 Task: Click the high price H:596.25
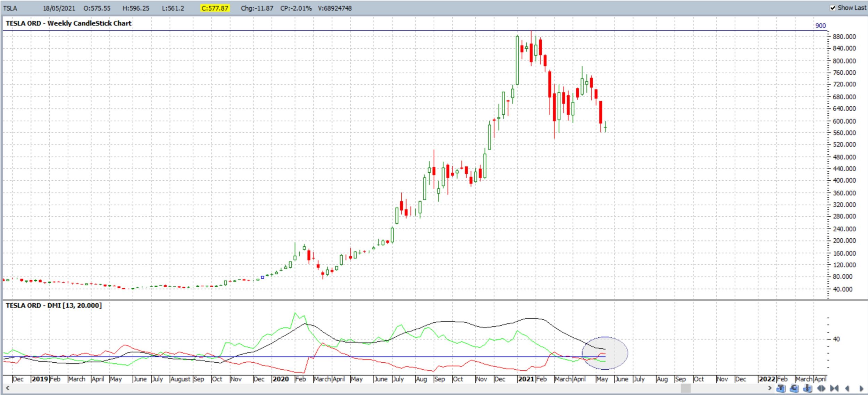coord(136,8)
